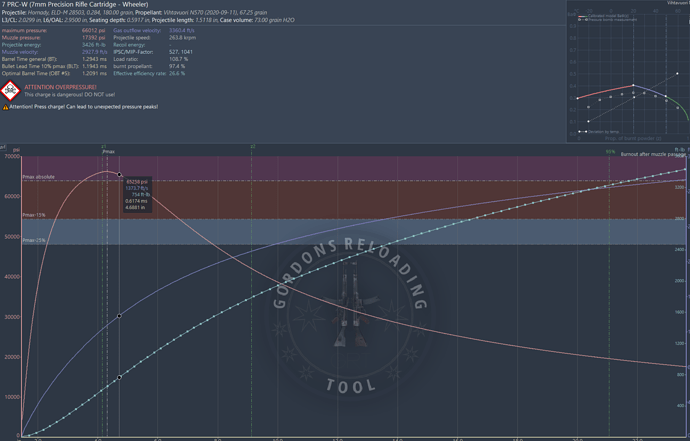690x441 pixels.
Task: Select the highlighted point on the pressure curve
Action: (119, 175)
